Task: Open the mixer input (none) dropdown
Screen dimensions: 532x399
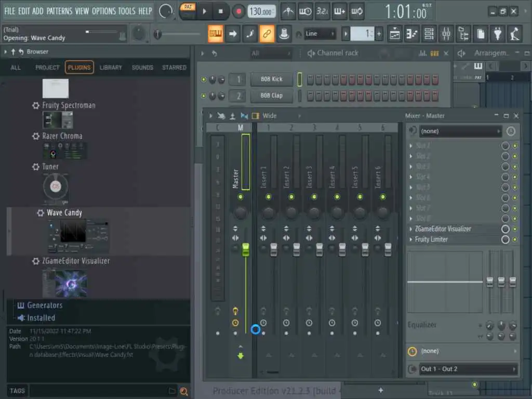Action: (x=460, y=131)
